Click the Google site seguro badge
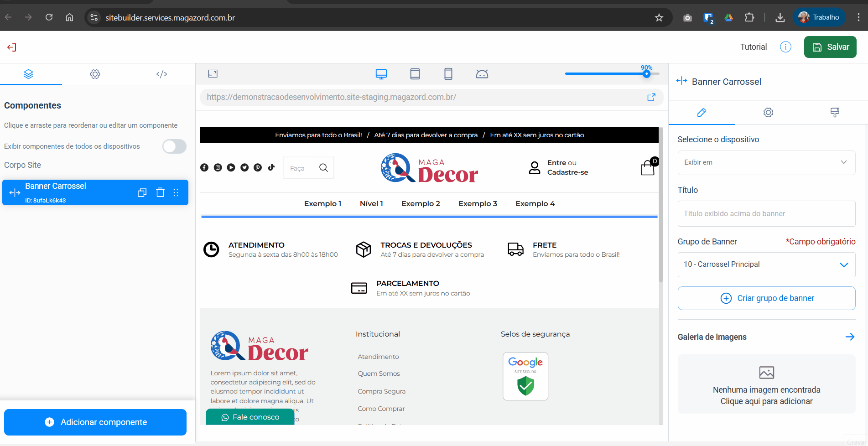 click(x=525, y=376)
